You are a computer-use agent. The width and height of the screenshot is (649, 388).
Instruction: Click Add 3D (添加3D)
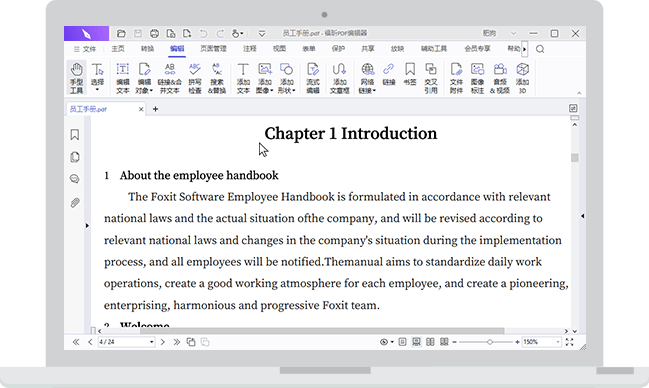(x=522, y=78)
